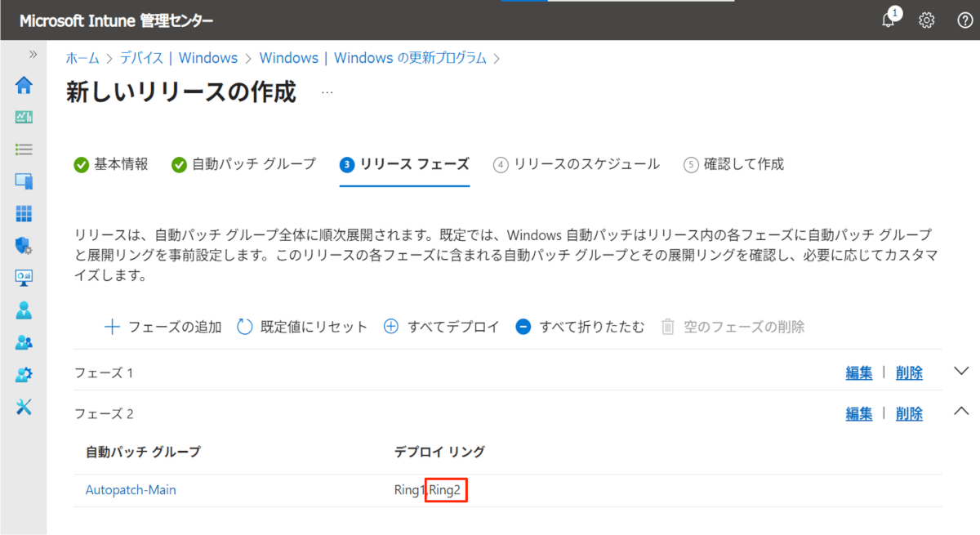The width and height of the screenshot is (980, 535).
Task: Click the Microsoft Intune 管理センター title
Action: pyautogui.click(x=116, y=20)
